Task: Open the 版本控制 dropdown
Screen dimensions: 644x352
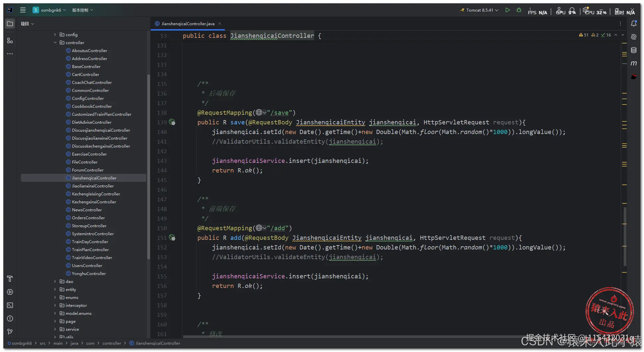Action: (83, 10)
